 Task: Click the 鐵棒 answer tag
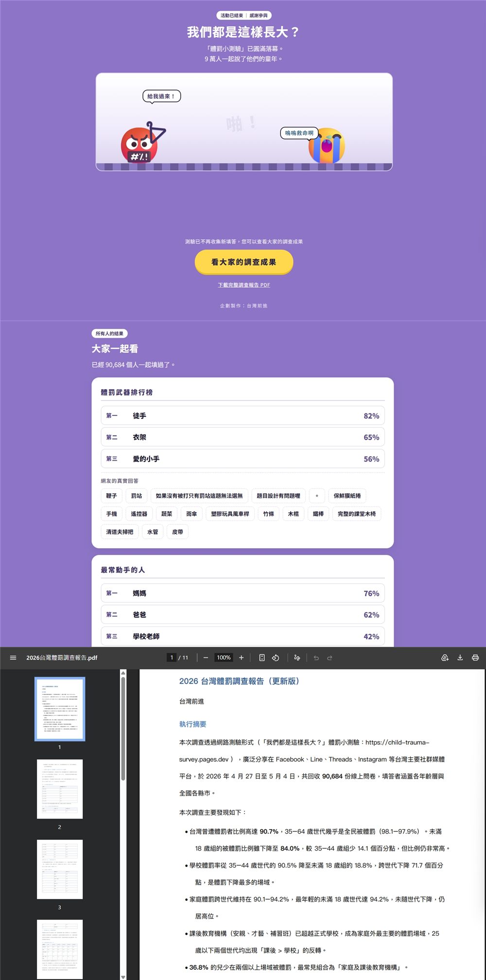318,514
